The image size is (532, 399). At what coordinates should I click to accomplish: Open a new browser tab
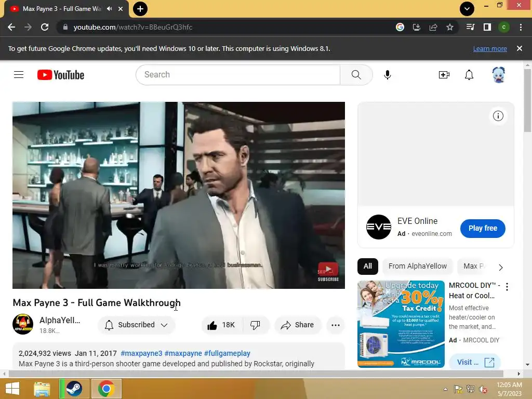tap(140, 9)
